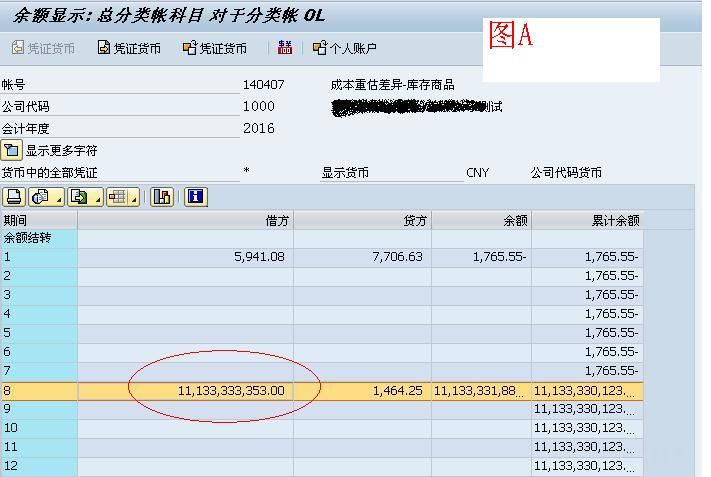711x477 pixels.
Task: Click the information icon in the table toolbar
Action: [196, 197]
